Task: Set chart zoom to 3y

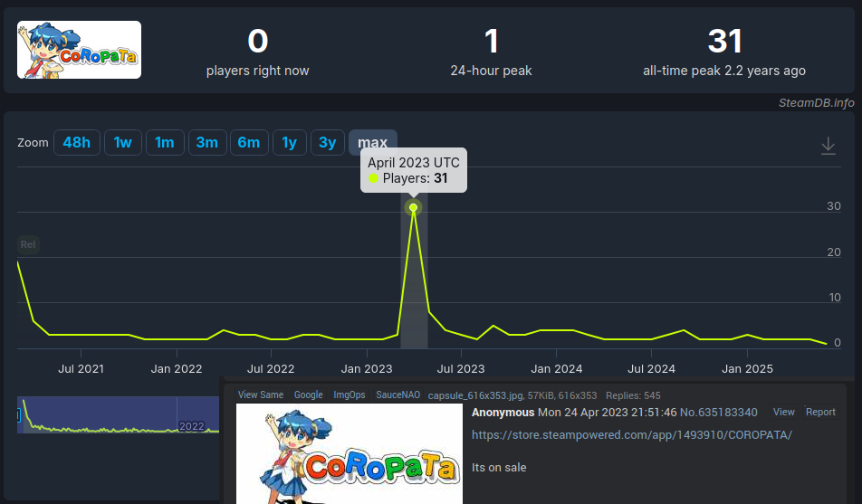Action: pyautogui.click(x=328, y=142)
